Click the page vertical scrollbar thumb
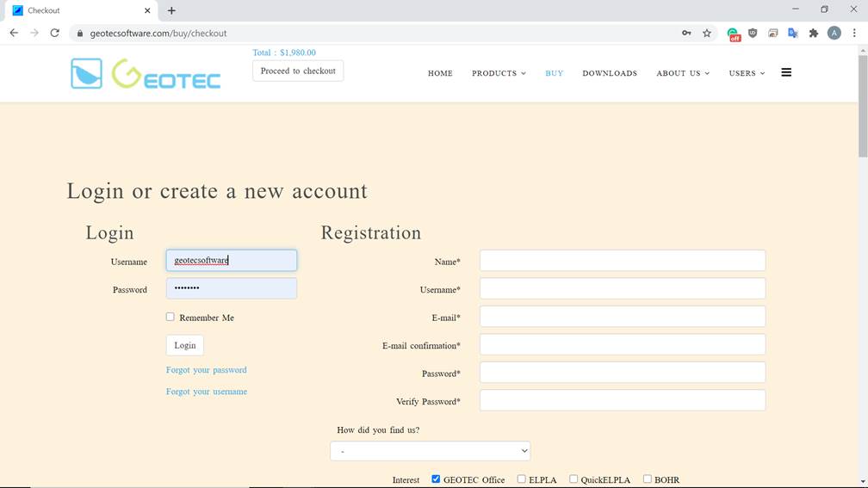Viewport: 868px width, 488px height. (x=863, y=105)
